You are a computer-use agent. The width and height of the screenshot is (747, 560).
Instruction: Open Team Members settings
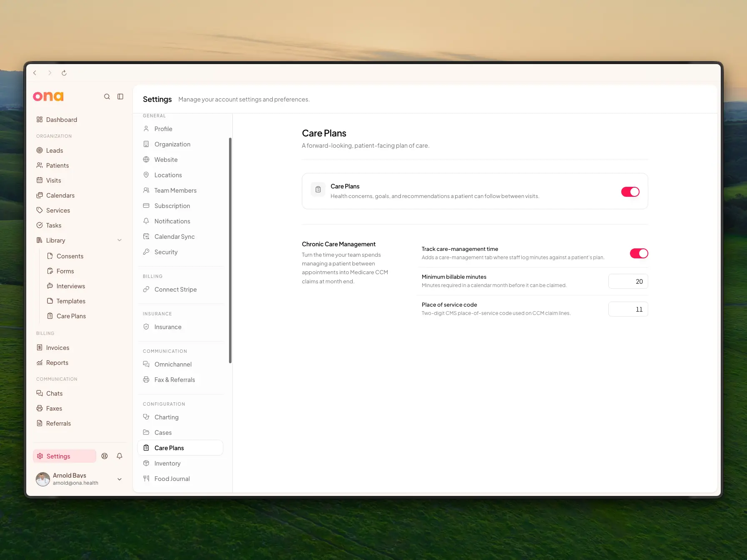point(180,191)
